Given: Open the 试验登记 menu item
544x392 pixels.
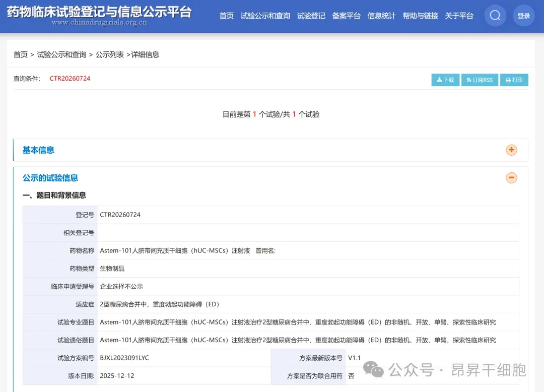Looking at the screenshot, I should tap(311, 16).
